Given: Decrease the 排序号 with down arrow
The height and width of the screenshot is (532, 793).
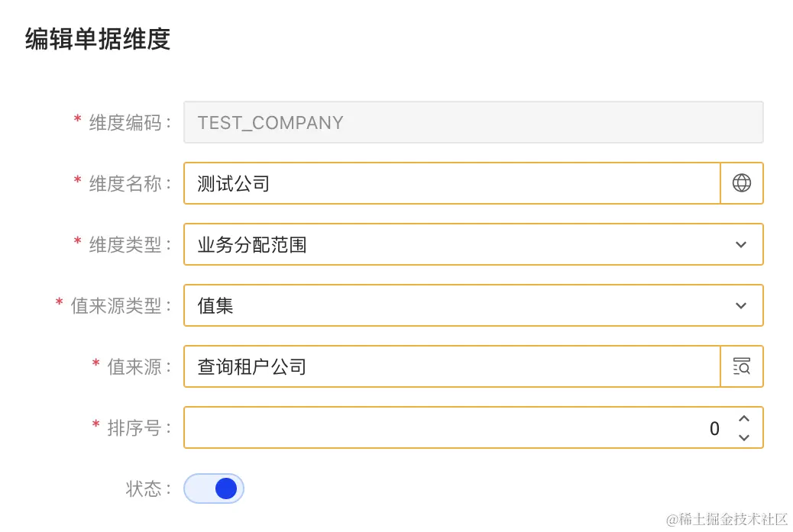Looking at the screenshot, I should pyautogui.click(x=743, y=437).
